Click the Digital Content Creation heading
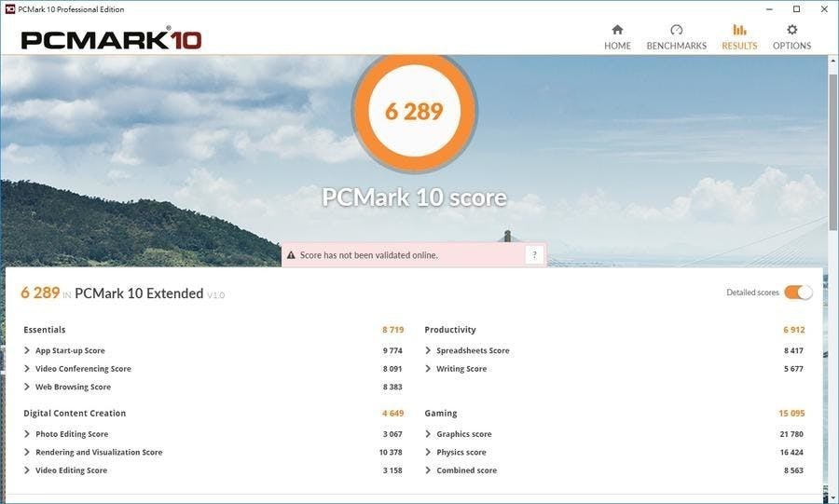The height and width of the screenshot is (504, 839). tap(75, 413)
